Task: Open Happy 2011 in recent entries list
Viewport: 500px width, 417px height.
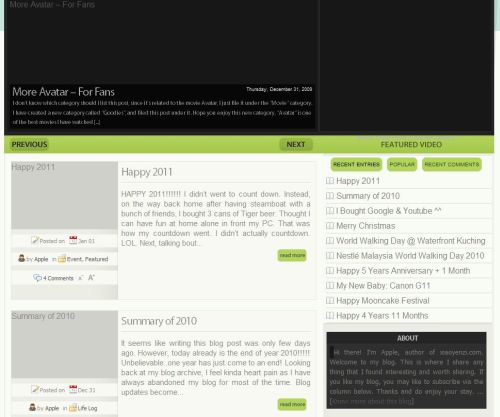Action: click(x=358, y=181)
